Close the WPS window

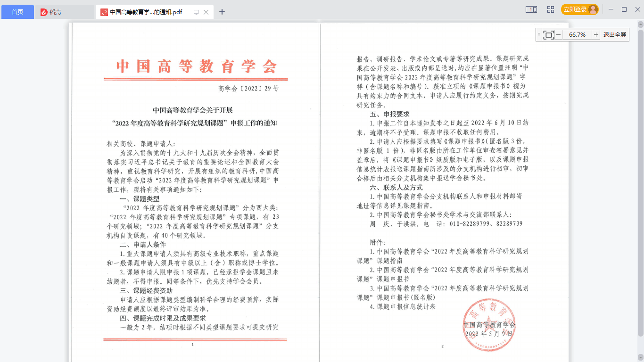tap(637, 9)
